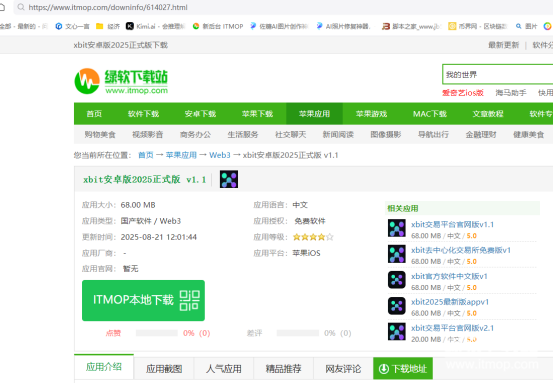This screenshot has width=553, height=384.
Task: Click the 点赞 percentage progress bar
Action: point(157,333)
